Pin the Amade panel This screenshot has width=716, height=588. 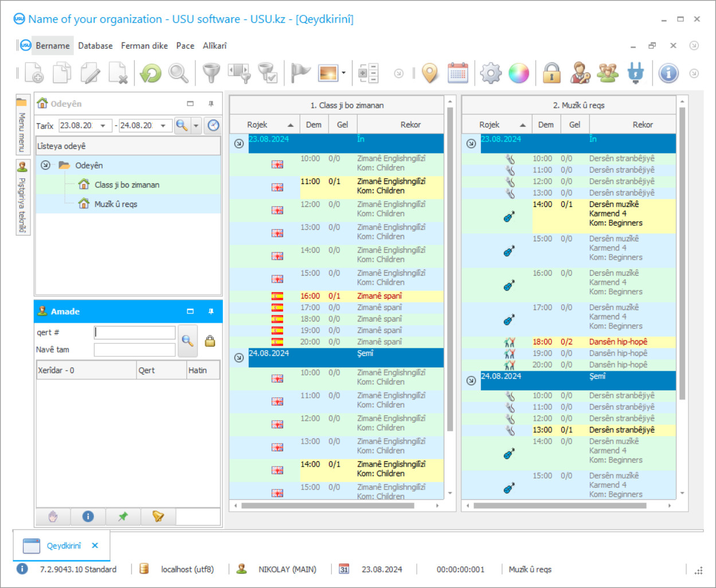click(x=211, y=311)
